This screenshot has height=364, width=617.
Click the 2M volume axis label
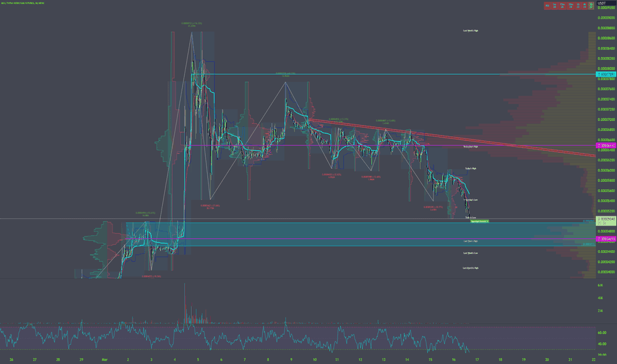click(x=600, y=311)
